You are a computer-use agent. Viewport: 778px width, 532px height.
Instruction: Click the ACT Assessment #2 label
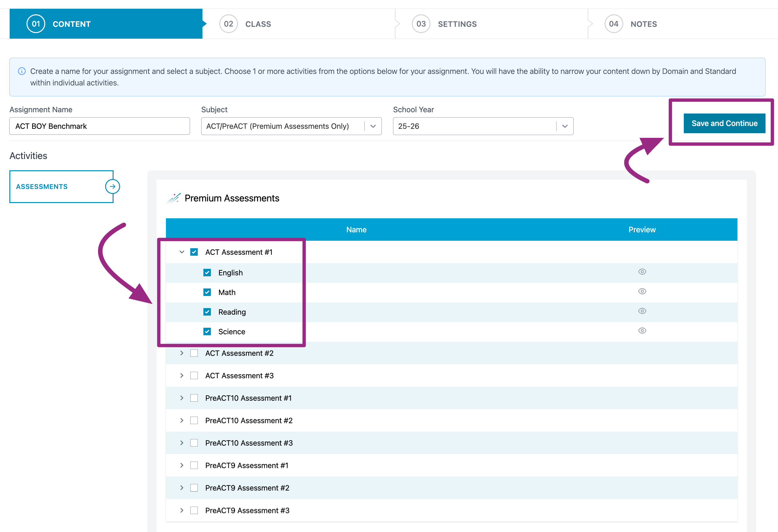tap(239, 353)
